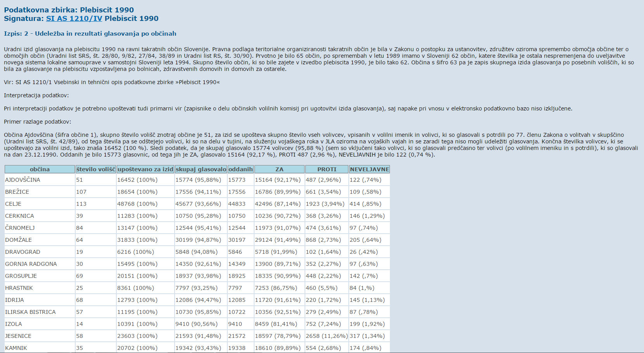The width and height of the screenshot is (644, 353).
Task: Click Idrija's counted voters 12793 (100%)
Action: coord(137,300)
